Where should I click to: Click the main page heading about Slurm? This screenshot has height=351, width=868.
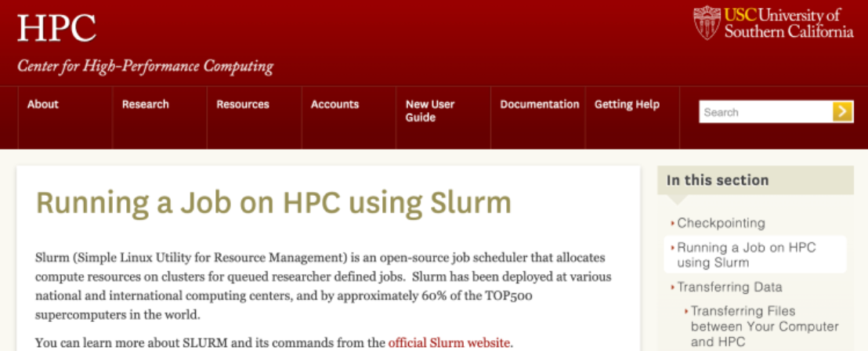pos(273,203)
